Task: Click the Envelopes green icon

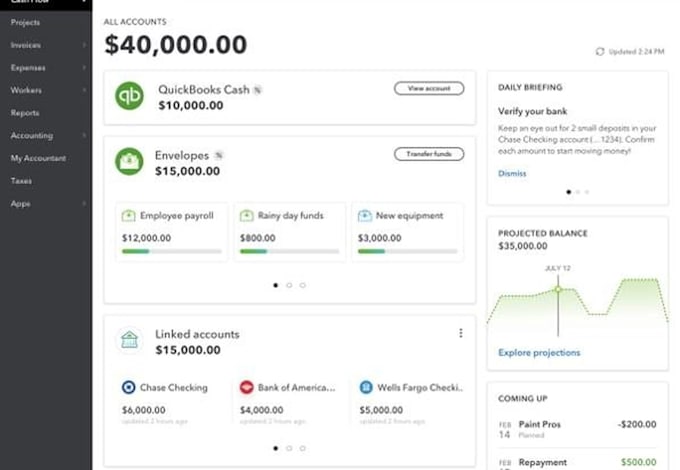Action: coord(129,161)
